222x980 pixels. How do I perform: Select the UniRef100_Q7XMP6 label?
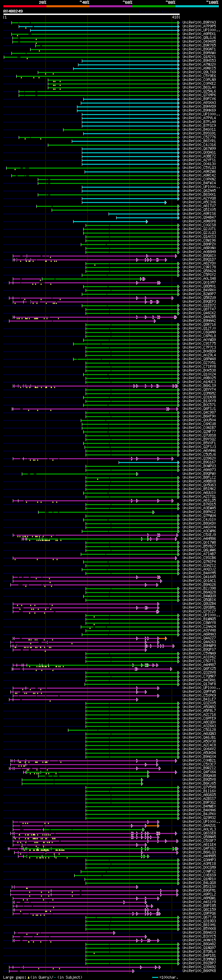pyautogui.click(x=199, y=95)
